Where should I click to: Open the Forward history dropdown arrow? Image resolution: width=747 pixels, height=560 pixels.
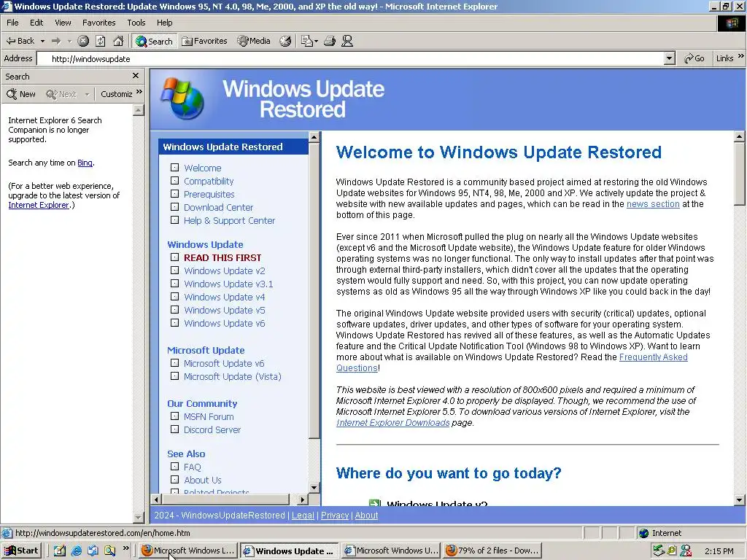(69, 42)
